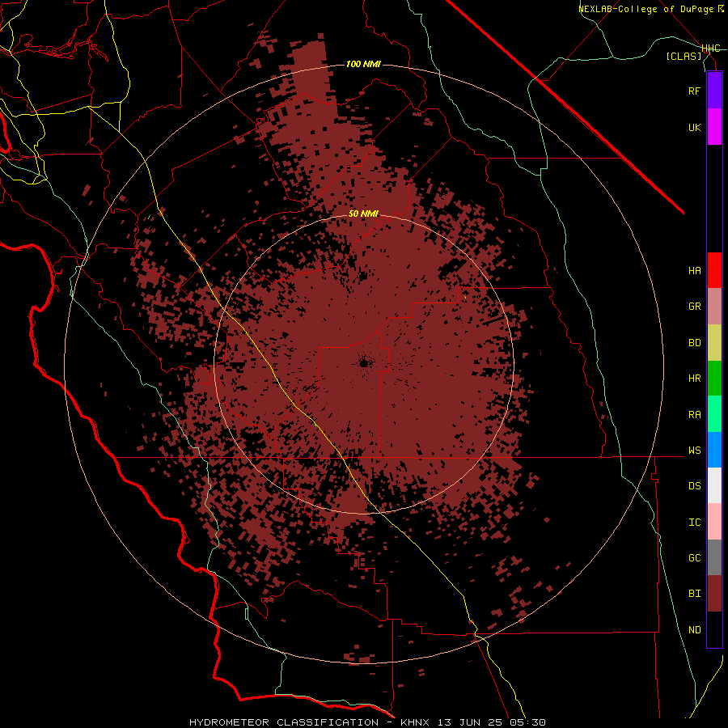Click the HA red legend swatch
Viewport: 728px width, 728px height.
pyautogui.click(x=714, y=270)
